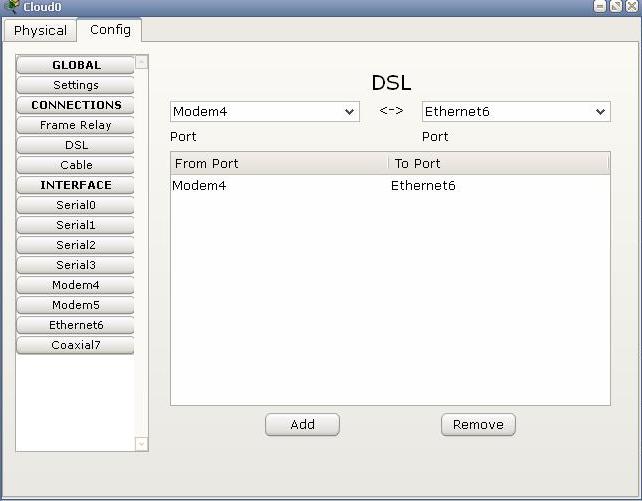Open the Frame Relay connections page
This screenshot has height=501, width=642.
tap(75, 125)
